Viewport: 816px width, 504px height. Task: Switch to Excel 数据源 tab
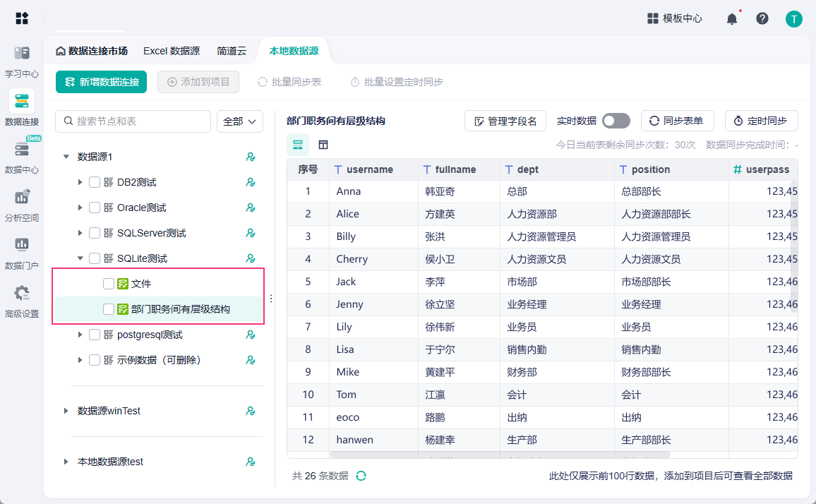point(172,51)
